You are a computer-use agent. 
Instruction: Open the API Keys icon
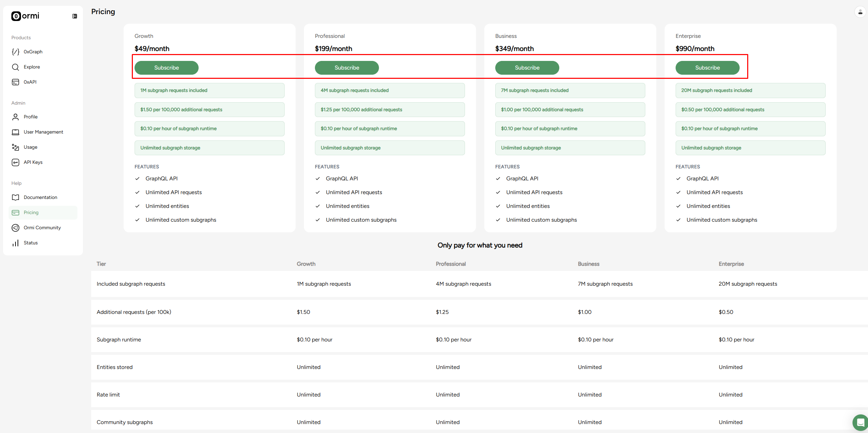[16, 162]
